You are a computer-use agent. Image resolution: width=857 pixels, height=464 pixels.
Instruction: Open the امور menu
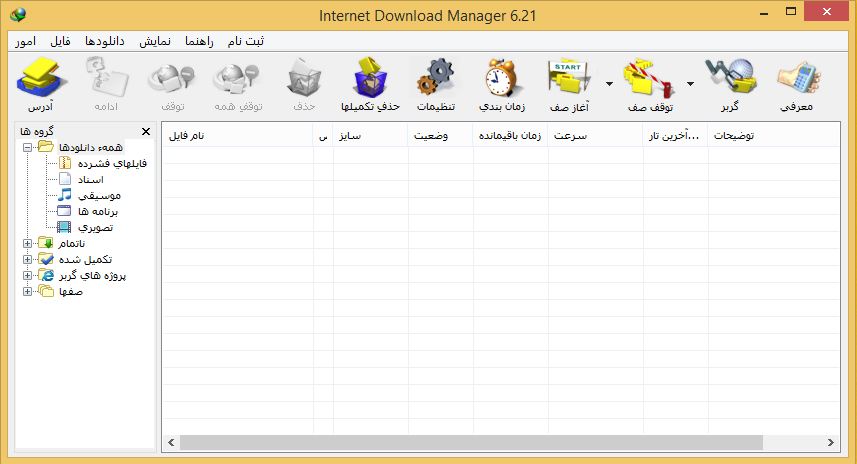(25, 42)
